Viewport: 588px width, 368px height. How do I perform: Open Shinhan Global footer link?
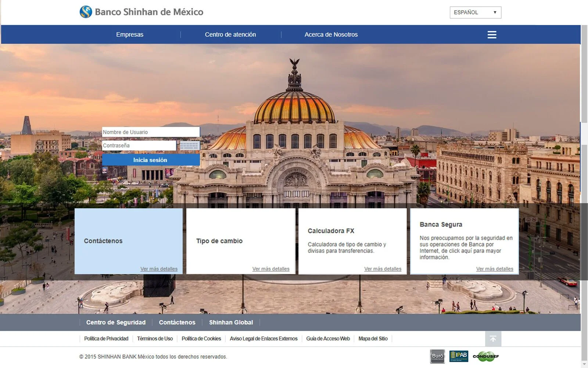[231, 322]
